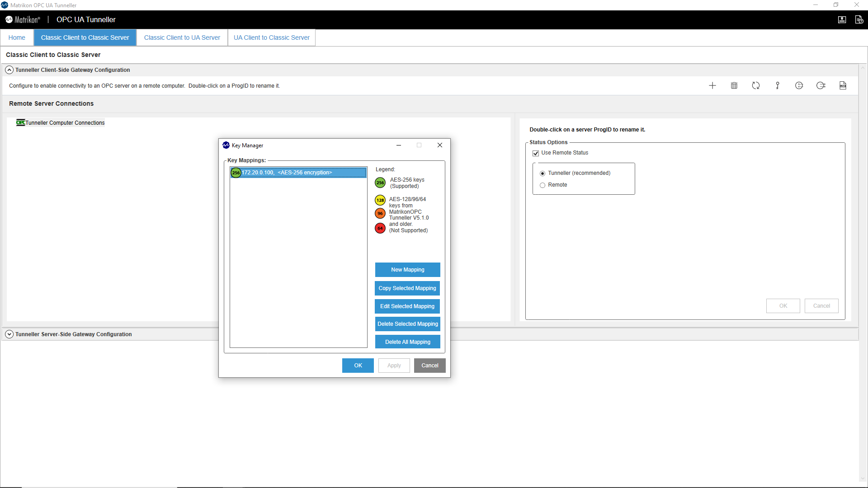Click the export configuration icon
The height and width of the screenshot is (488, 868).
coord(821,86)
